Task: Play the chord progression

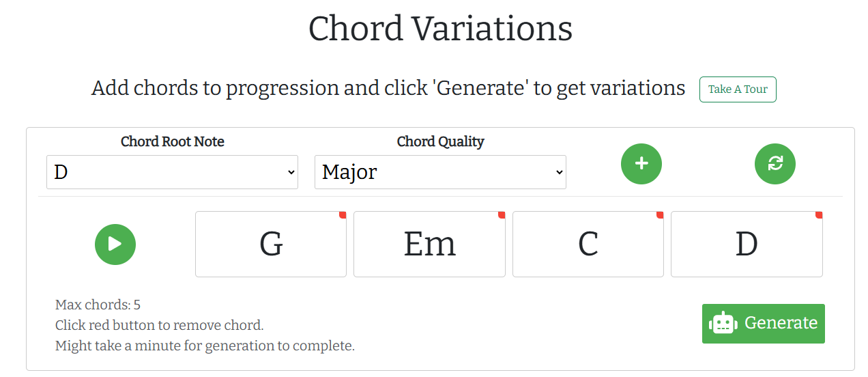Action: (x=115, y=244)
